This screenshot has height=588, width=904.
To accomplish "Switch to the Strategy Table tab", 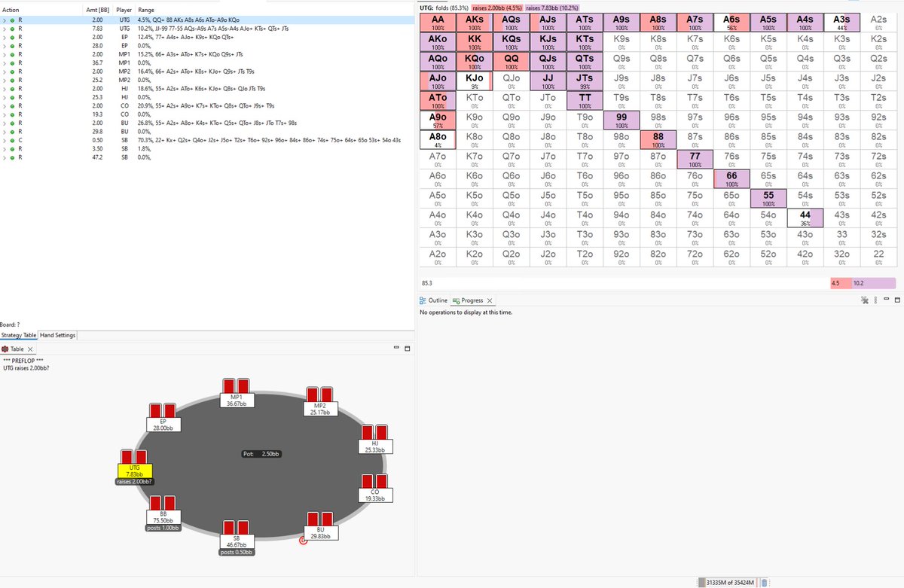I will [19, 335].
